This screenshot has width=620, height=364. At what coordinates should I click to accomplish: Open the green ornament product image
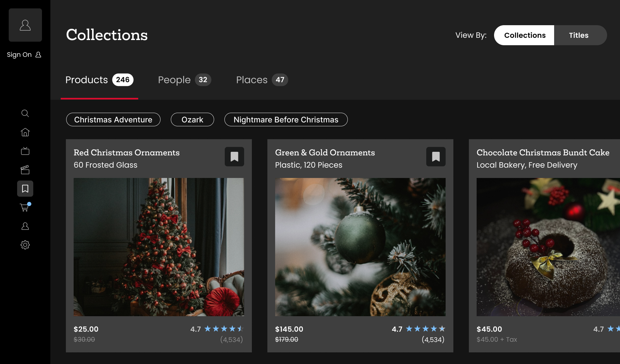[x=360, y=247]
